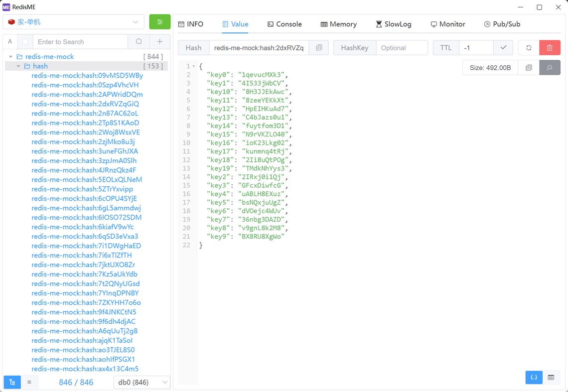Open the Console tab

pyautogui.click(x=284, y=24)
